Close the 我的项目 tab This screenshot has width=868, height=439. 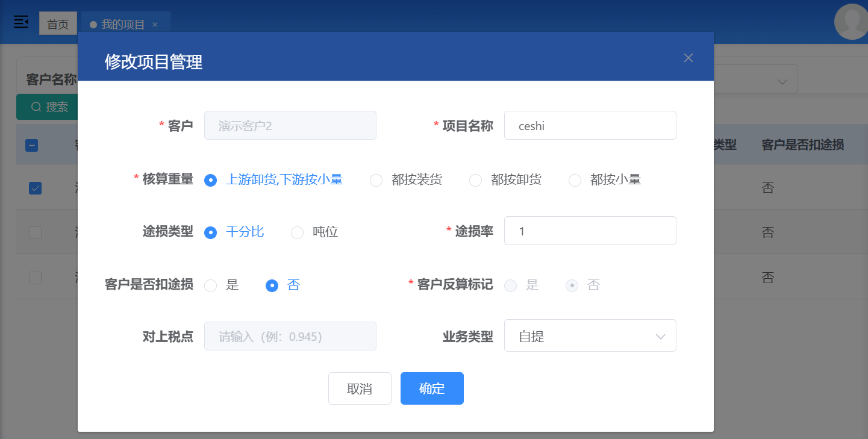[155, 25]
